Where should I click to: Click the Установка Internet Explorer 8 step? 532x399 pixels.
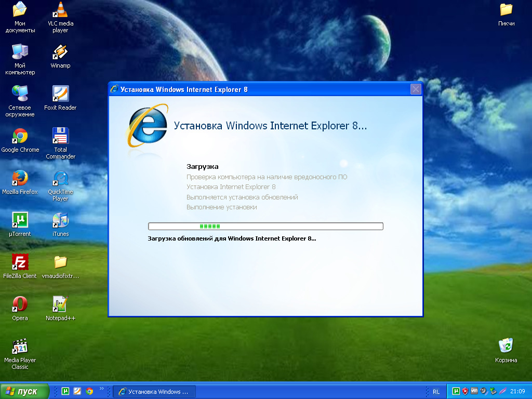[231, 187]
